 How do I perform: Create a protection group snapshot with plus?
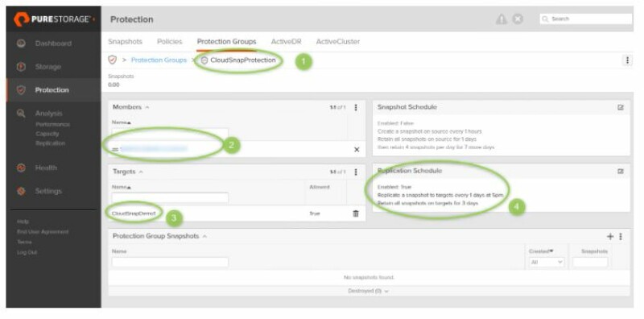pos(610,236)
